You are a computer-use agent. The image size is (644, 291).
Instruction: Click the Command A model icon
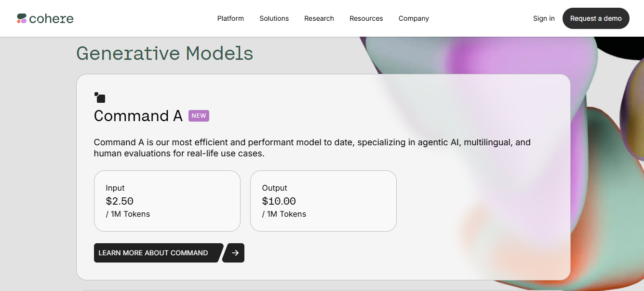(100, 97)
